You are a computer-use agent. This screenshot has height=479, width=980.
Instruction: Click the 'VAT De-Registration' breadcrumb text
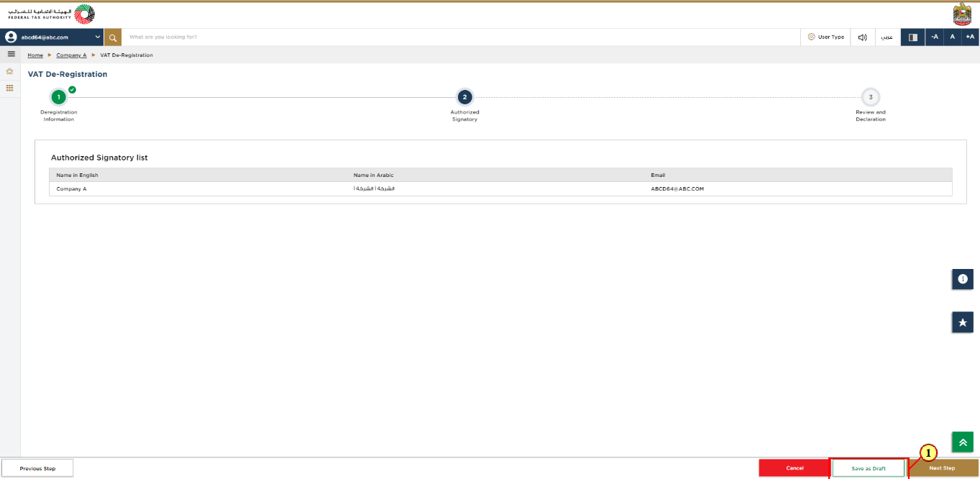[x=127, y=55]
